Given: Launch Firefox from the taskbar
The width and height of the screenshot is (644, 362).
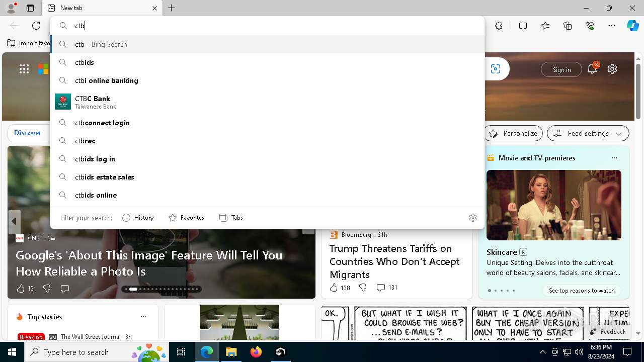Looking at the screenshot, I should (256, 352).
